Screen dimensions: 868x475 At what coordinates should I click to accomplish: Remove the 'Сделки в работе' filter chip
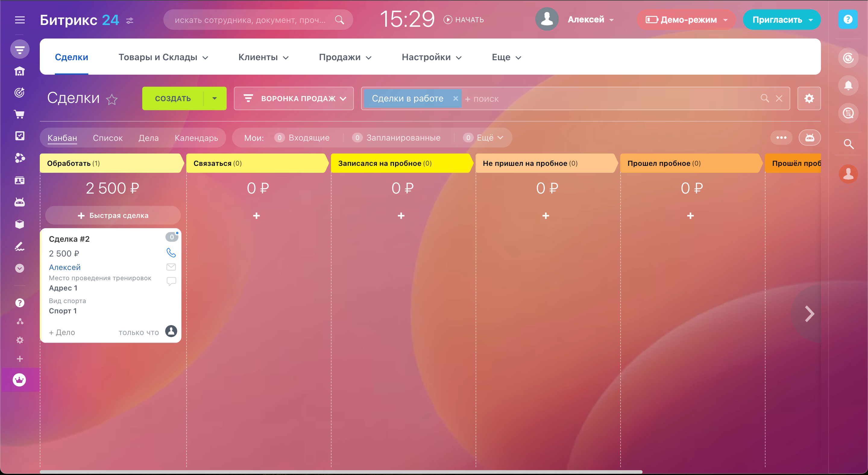pyautogui.click(x=455, y=98)
